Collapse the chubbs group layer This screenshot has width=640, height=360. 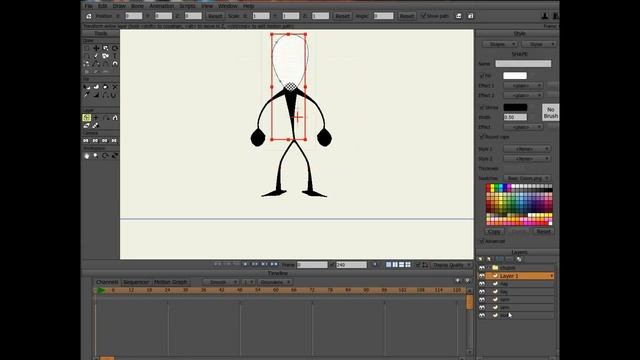pyautogui.click(x=489, y=268)
